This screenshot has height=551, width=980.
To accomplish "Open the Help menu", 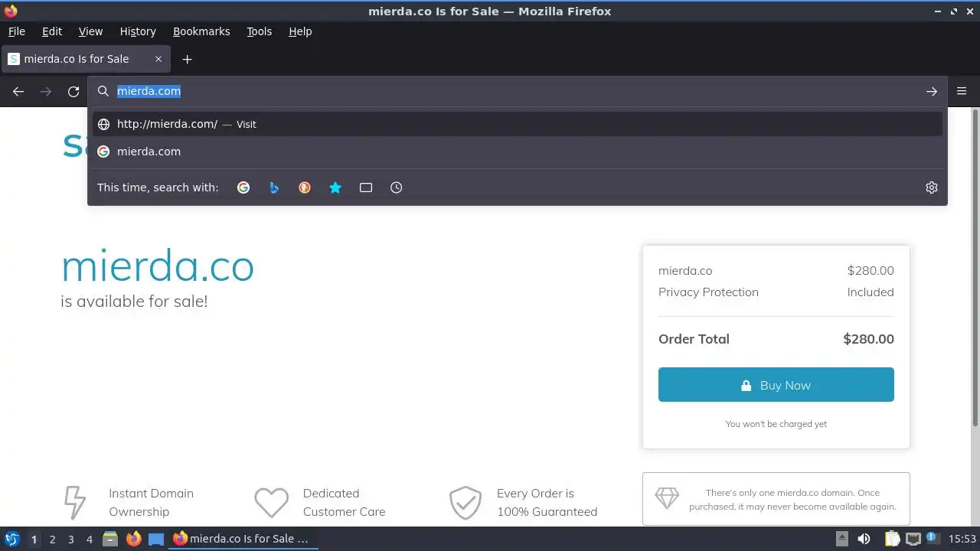I will coord(300,31).
